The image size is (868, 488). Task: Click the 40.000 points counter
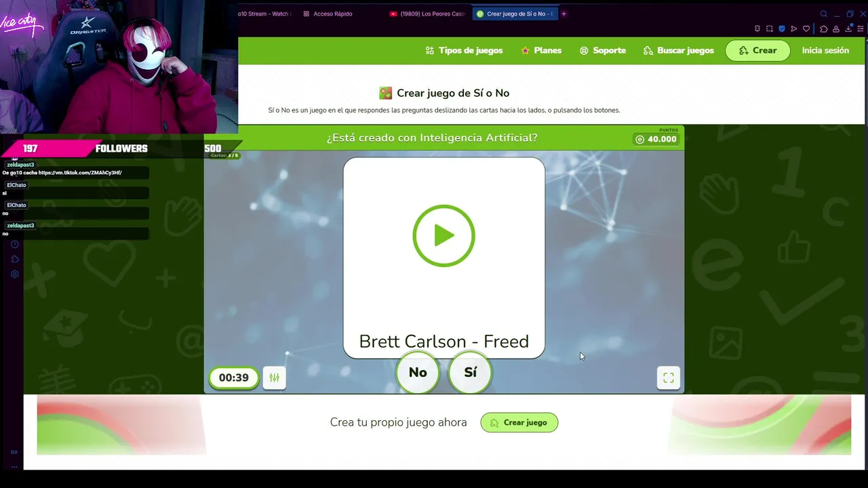point(656,139)
